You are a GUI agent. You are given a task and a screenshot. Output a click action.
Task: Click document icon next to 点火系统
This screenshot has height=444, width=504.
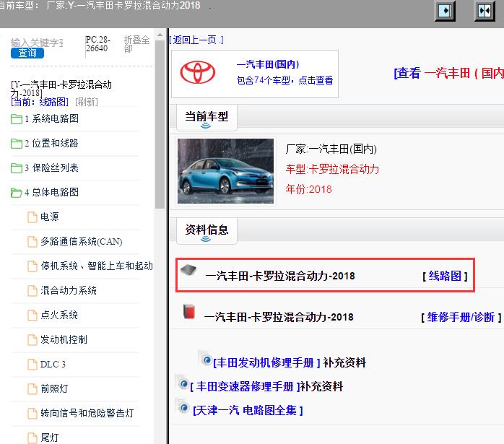32,315
